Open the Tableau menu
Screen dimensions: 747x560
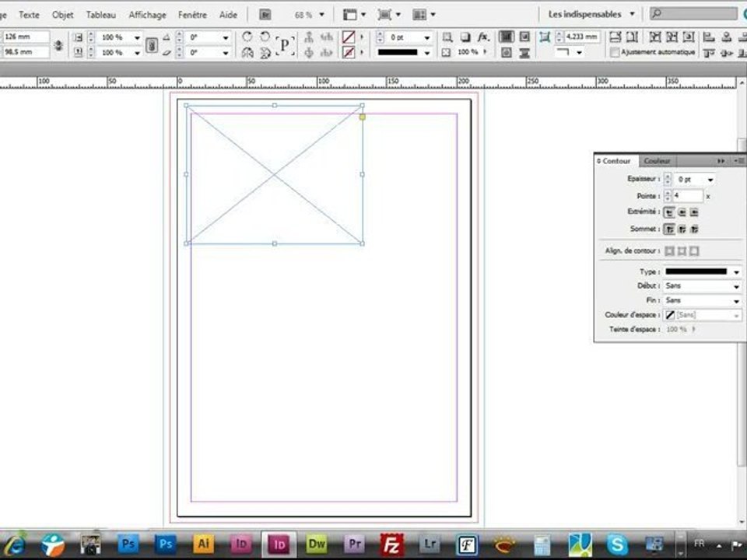pyautogui.click(x=101, y=15)
